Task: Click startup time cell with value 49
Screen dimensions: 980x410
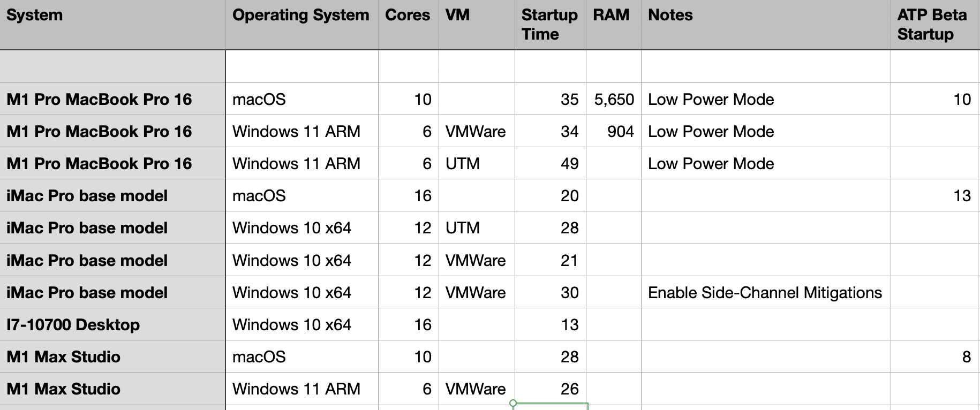Action: coord(551,163)
